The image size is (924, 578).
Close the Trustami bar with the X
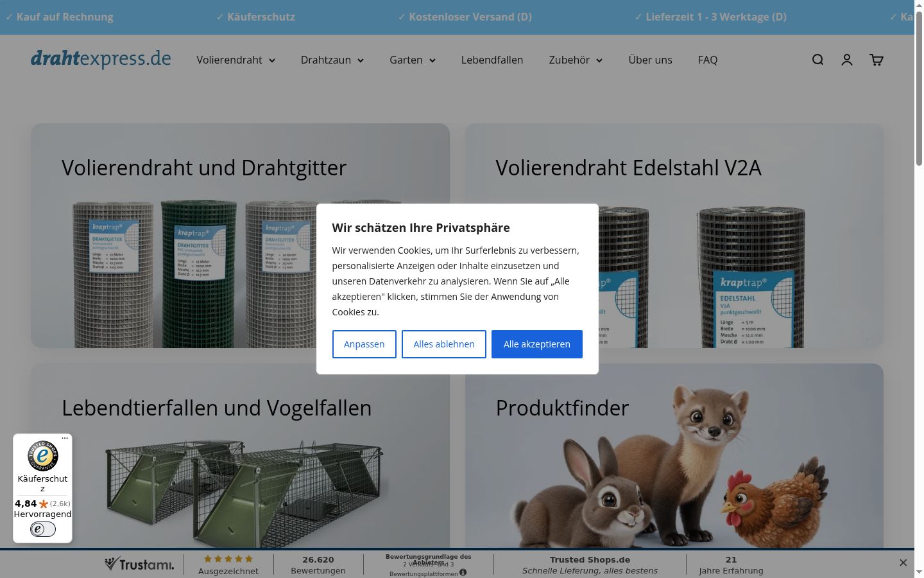[x=903, y=563]
